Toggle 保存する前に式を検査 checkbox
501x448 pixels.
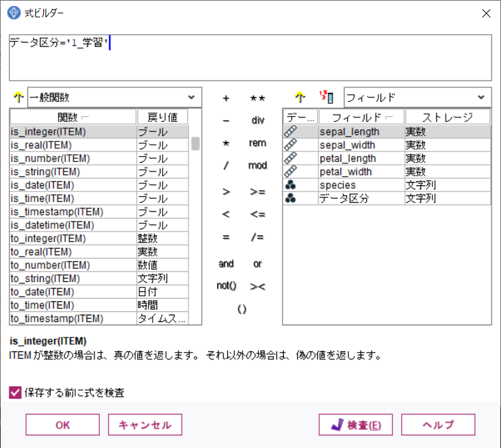pos(15,393)
